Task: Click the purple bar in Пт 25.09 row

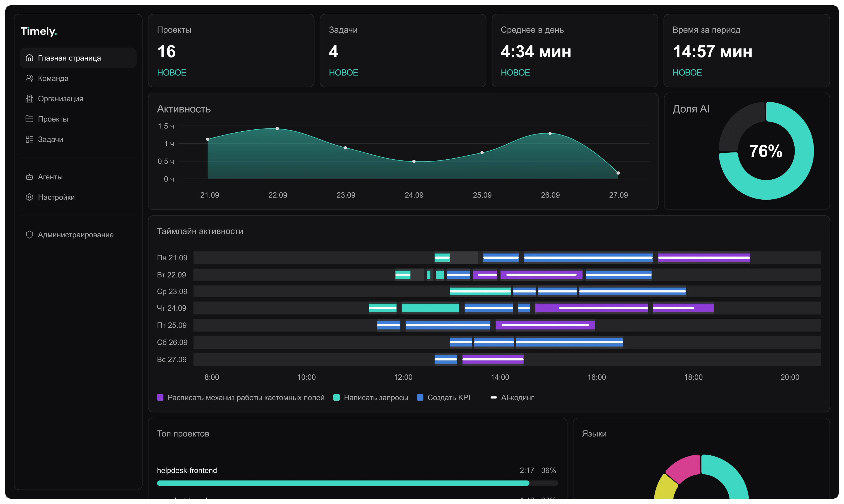Action: pos(545,325)
